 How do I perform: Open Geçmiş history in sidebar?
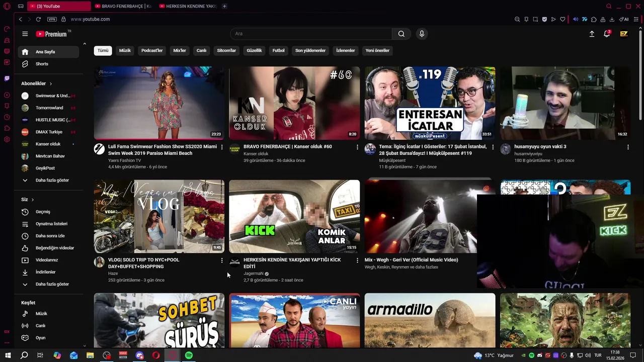(x=48, y=212)
